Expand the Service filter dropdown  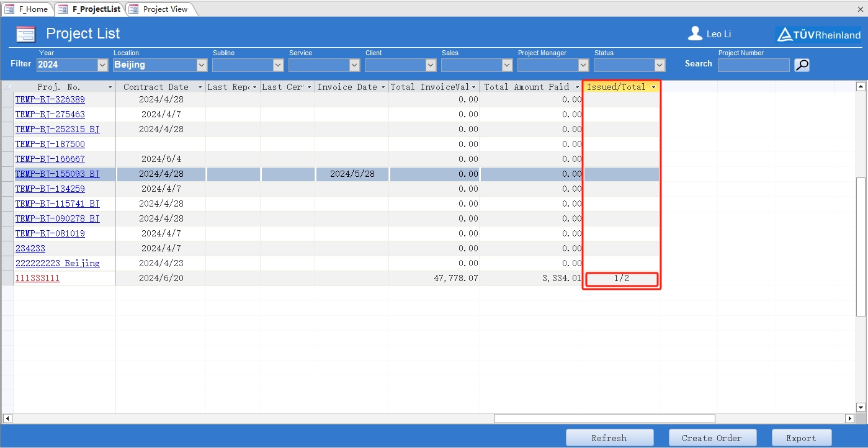coord(354,65)
